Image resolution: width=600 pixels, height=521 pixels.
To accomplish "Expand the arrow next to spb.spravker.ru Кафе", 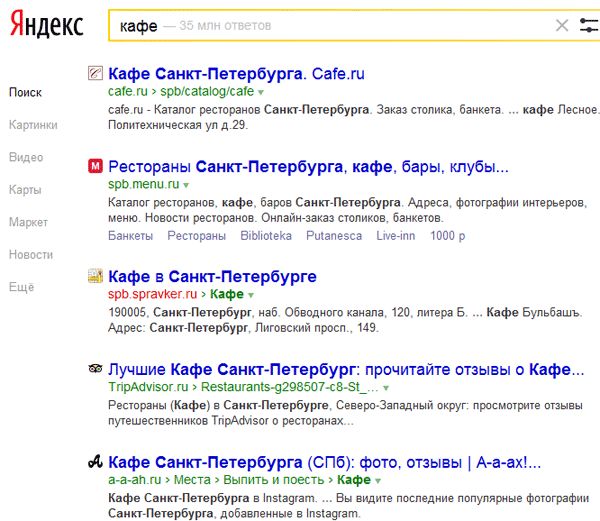I will (251, 295).
